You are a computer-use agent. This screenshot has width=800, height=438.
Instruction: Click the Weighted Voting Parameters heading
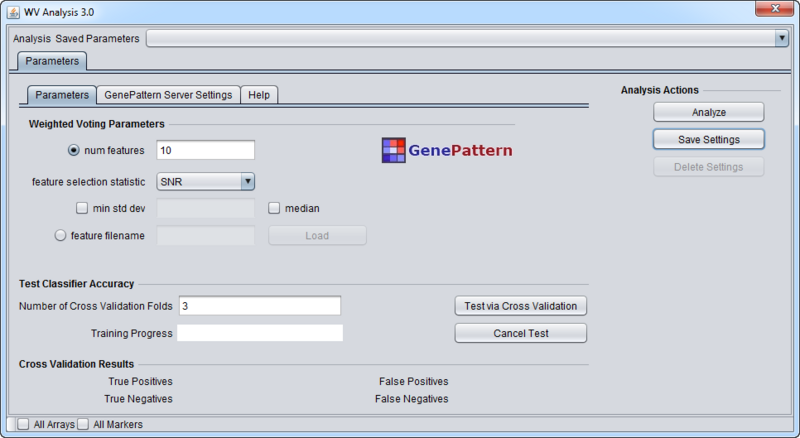tap(96, 124)
